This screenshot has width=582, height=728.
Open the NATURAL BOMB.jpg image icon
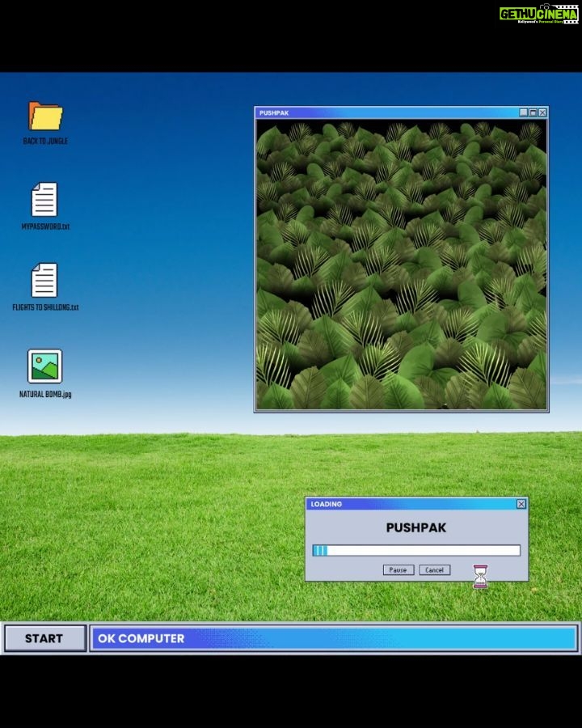pyautogui.click(x=44, y=366)
